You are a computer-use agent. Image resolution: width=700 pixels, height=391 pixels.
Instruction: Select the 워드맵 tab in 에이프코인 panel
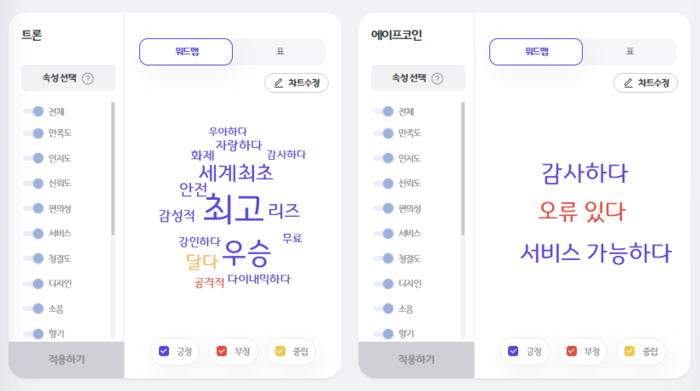click(536, 52)
